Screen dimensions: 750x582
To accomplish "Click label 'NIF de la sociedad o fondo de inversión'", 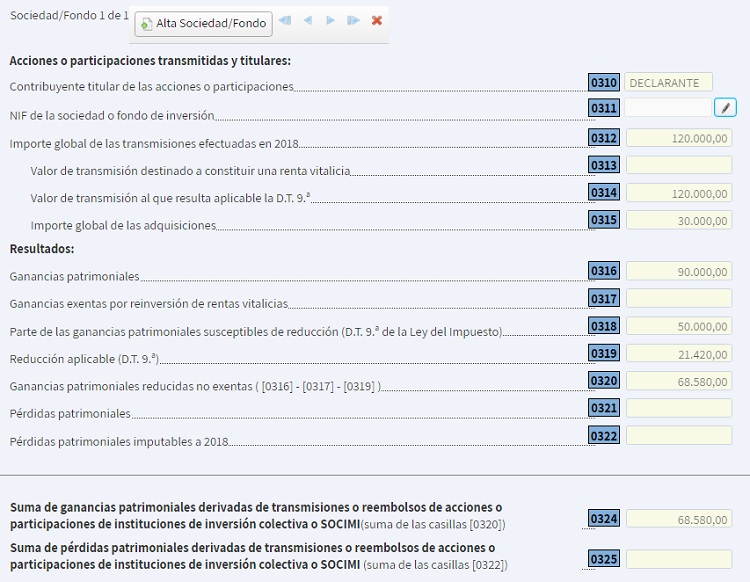I will [x=112, y=115].
